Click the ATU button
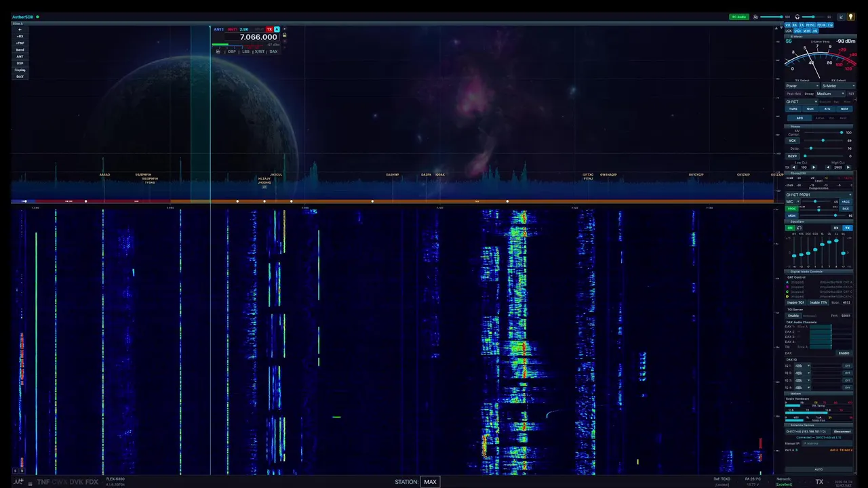This screenshot has height=488, width=868. 827,108
